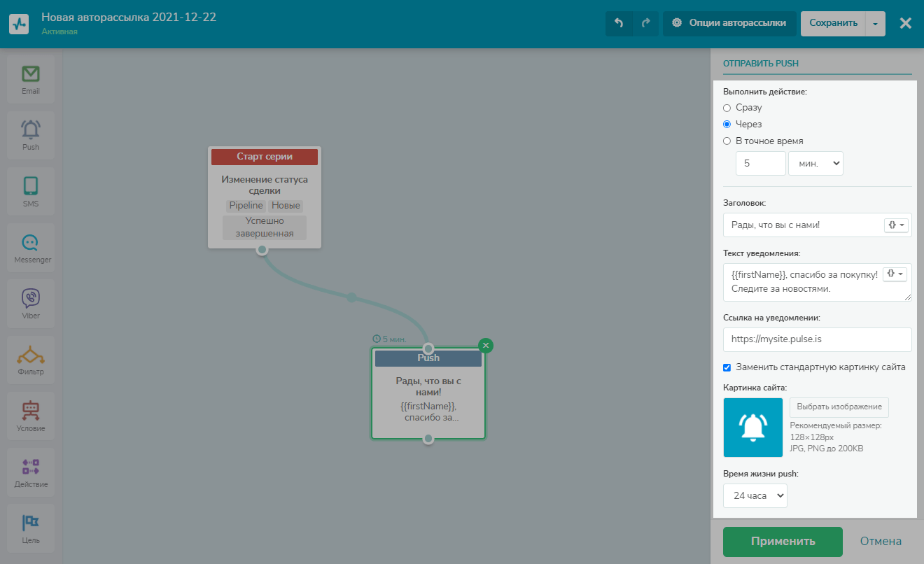Select the Push bell icon in sidebar
Screen dimensions: 924x564
[30, 130]
